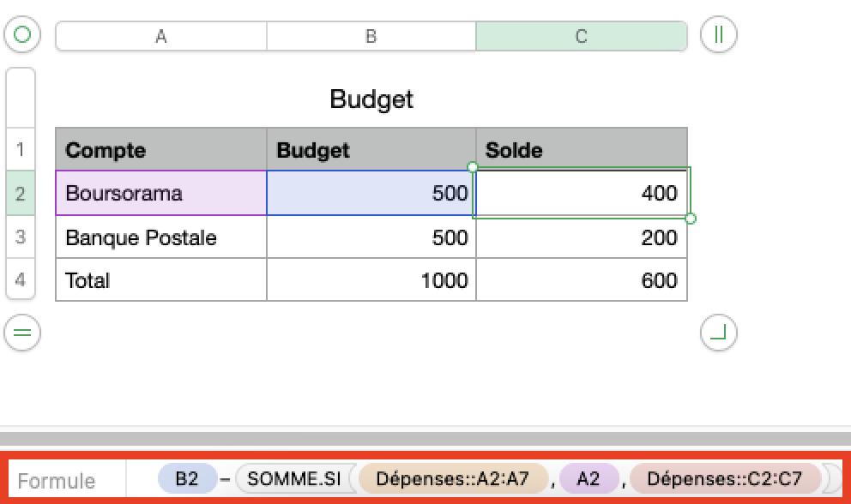Select row 4 header

[x=21, y=280]
